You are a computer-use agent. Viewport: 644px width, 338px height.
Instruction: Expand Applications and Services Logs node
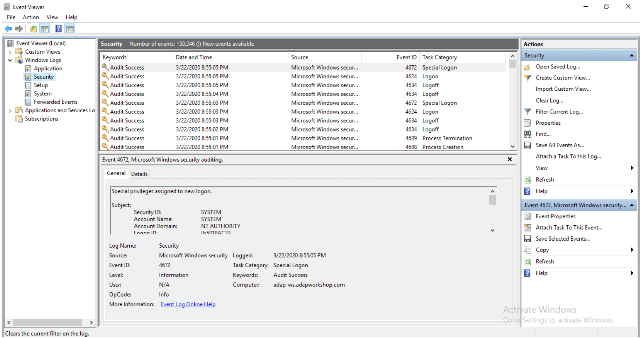10,111
